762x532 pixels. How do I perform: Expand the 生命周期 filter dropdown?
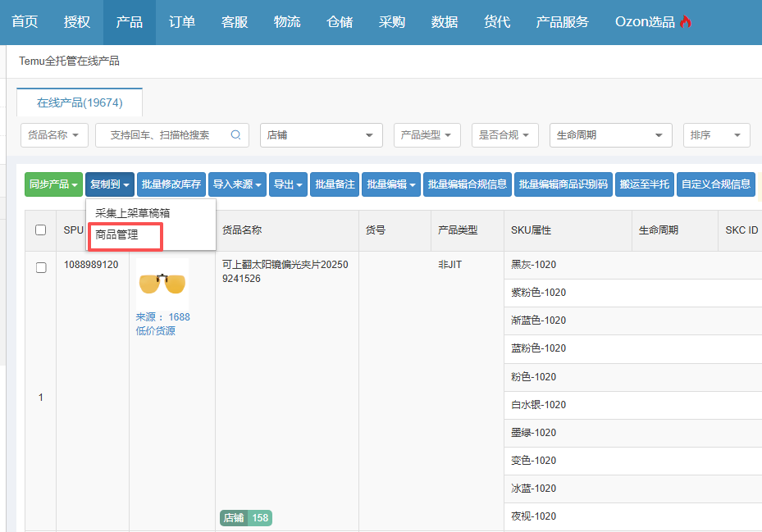[x=610, y=135]
